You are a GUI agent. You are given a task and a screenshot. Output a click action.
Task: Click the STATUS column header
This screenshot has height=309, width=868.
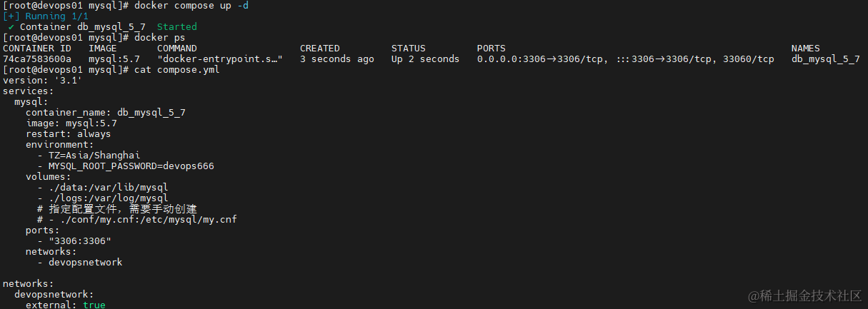[409, 49]
